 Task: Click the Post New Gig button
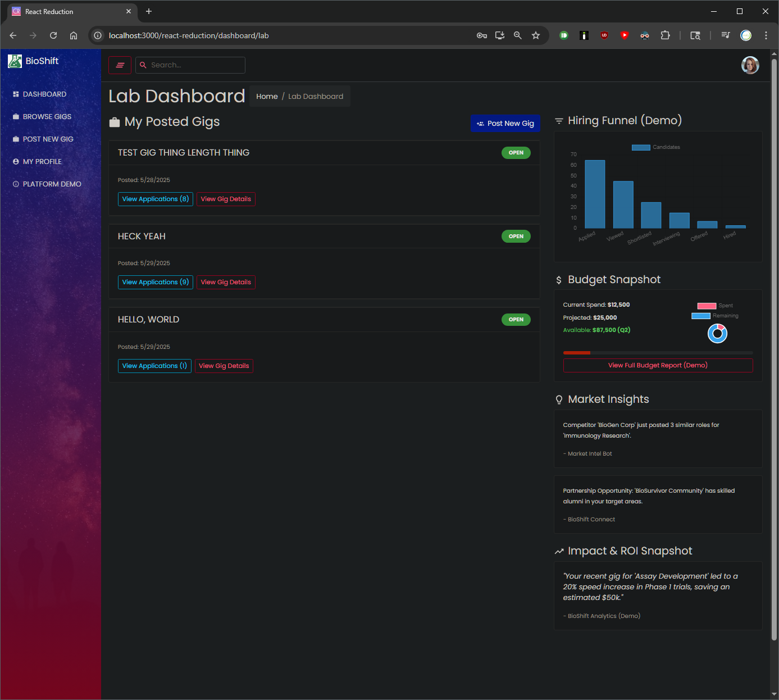pos(505,124)
